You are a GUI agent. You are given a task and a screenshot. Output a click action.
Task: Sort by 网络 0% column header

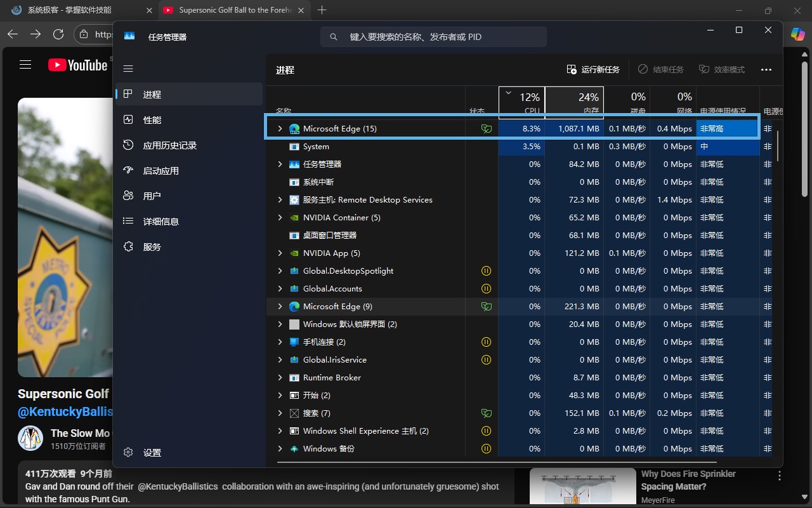pos(673,102)
